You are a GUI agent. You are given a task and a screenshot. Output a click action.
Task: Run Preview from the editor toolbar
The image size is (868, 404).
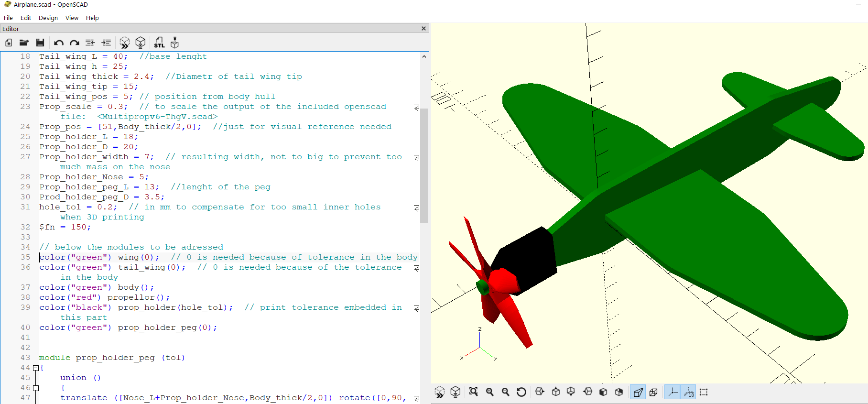(124, 43)
